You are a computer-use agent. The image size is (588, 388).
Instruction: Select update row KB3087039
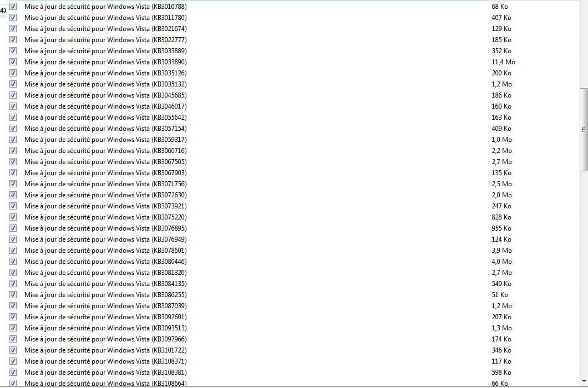coord(105,306)
